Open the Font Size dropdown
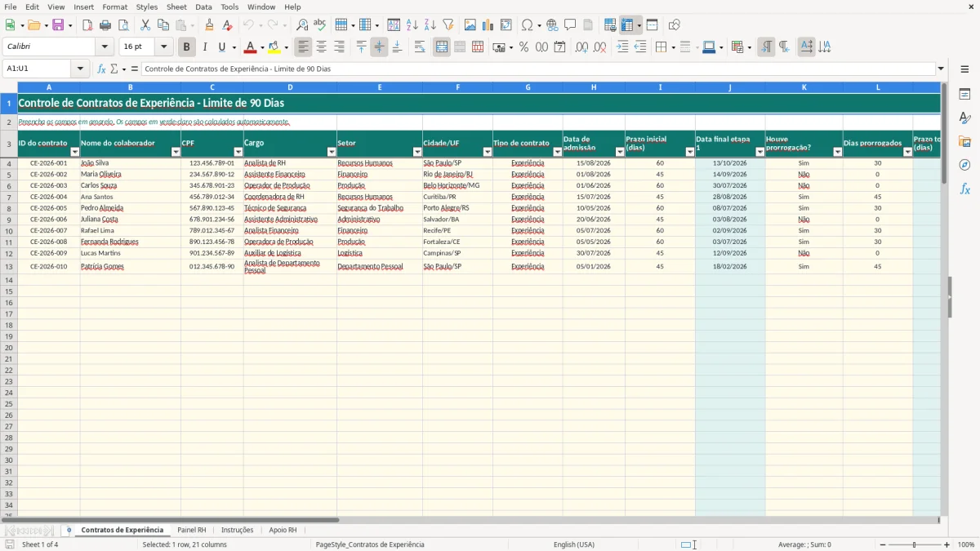 163,47
